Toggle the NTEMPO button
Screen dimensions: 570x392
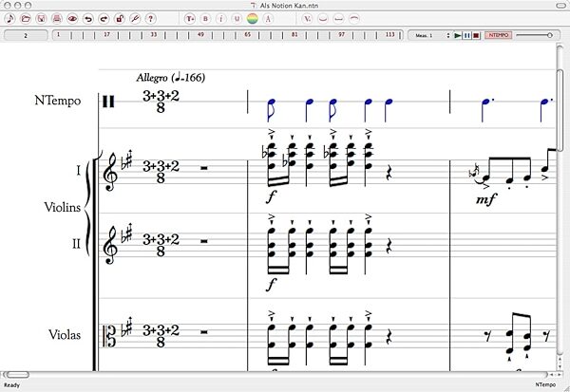pos(499,35)
